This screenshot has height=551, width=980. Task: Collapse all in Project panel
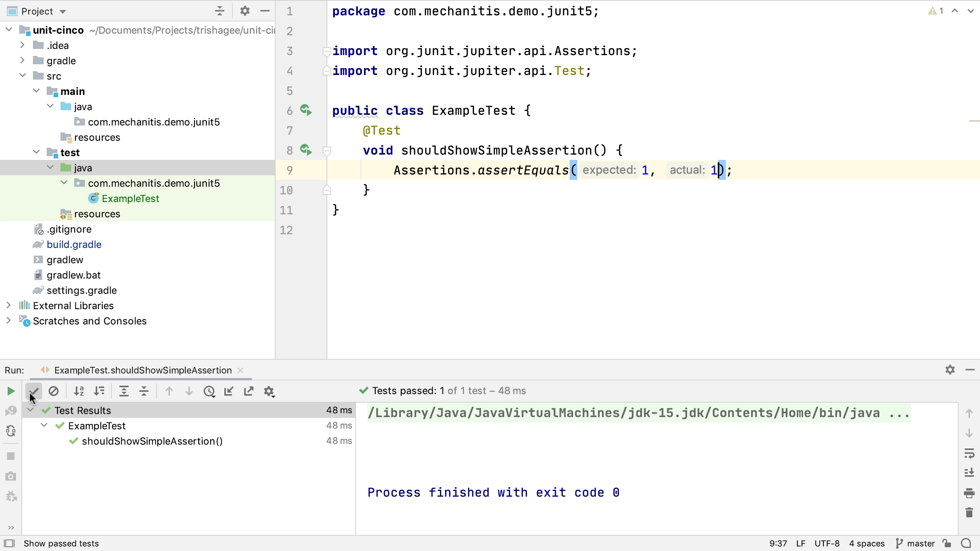tap(220, 11)
